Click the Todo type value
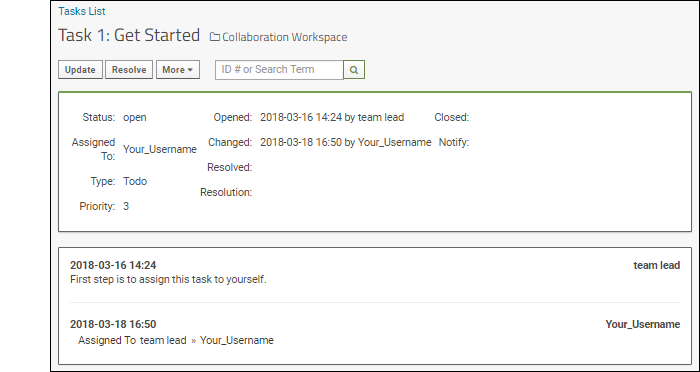 coord(135,181)
